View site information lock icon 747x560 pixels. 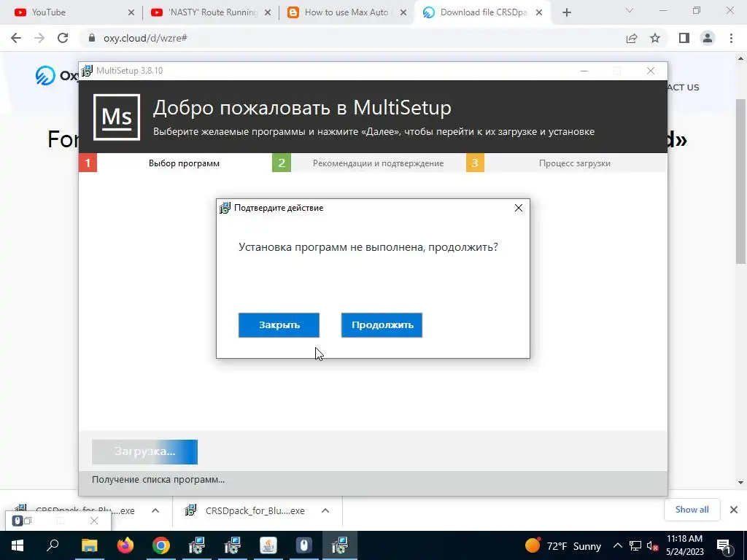pyautogui.click(x=92, y=38)
